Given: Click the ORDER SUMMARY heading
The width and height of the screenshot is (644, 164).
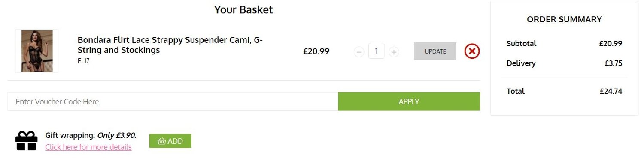Looking at the screenshot, I should click(564, 19).
